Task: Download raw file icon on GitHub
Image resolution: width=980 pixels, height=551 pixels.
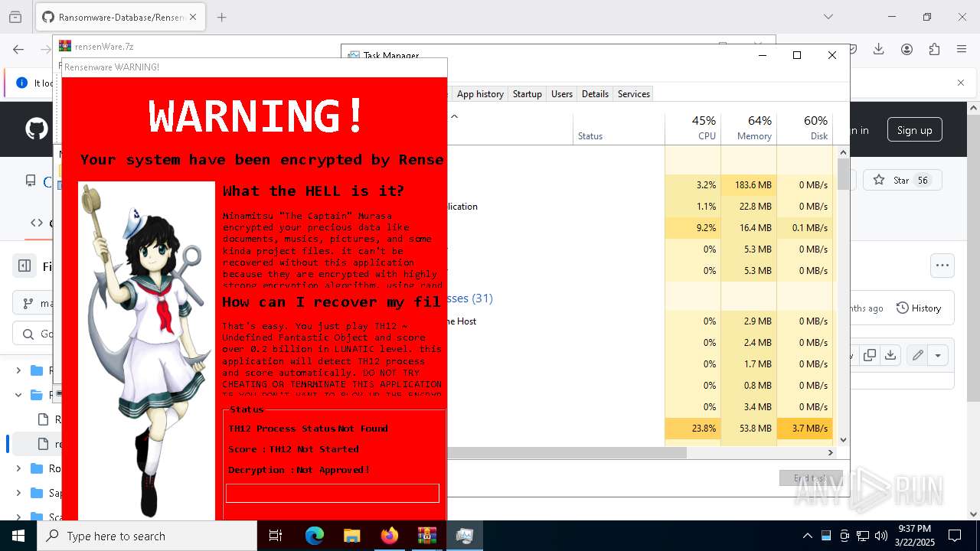Action: click(x=890, y=355)
